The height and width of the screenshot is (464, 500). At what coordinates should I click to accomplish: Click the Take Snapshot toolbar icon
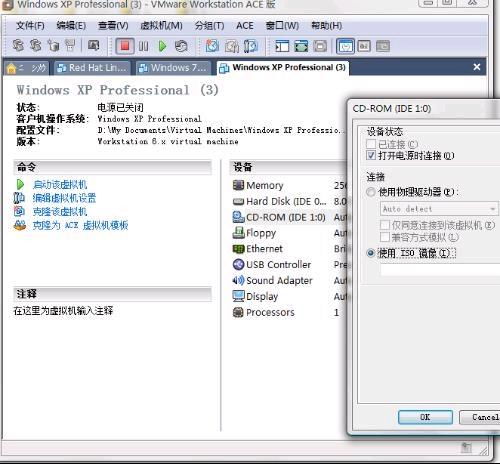(212, 46)
